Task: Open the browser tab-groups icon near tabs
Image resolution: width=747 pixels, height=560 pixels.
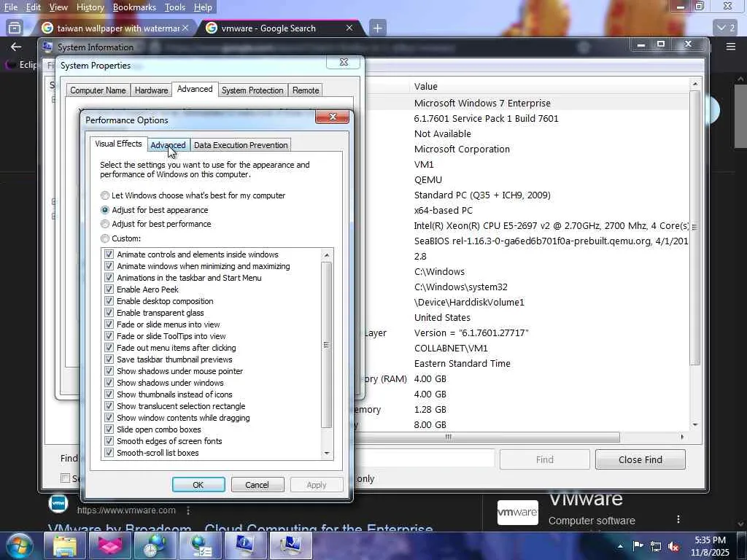Action: point(15,28)
